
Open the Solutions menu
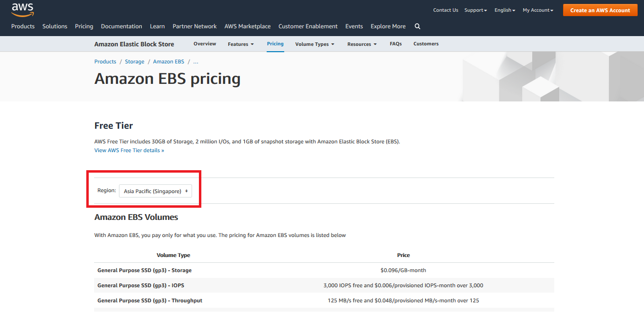click(55, 26)
